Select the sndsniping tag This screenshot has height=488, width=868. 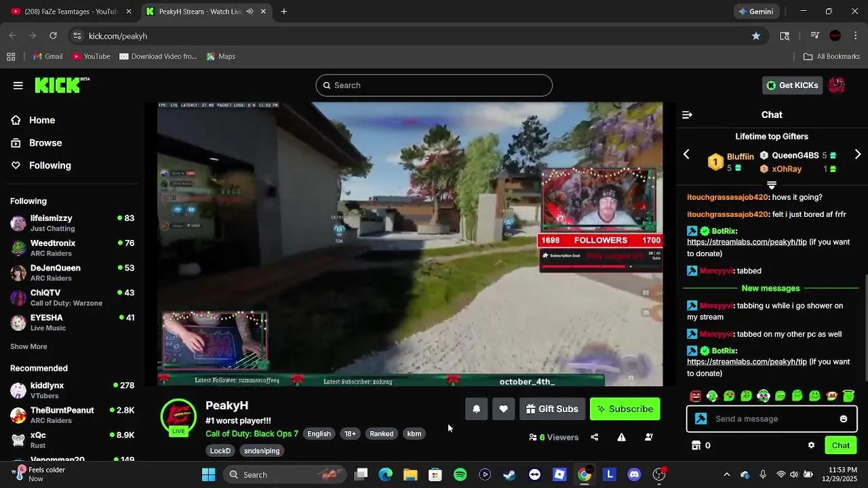262,451
